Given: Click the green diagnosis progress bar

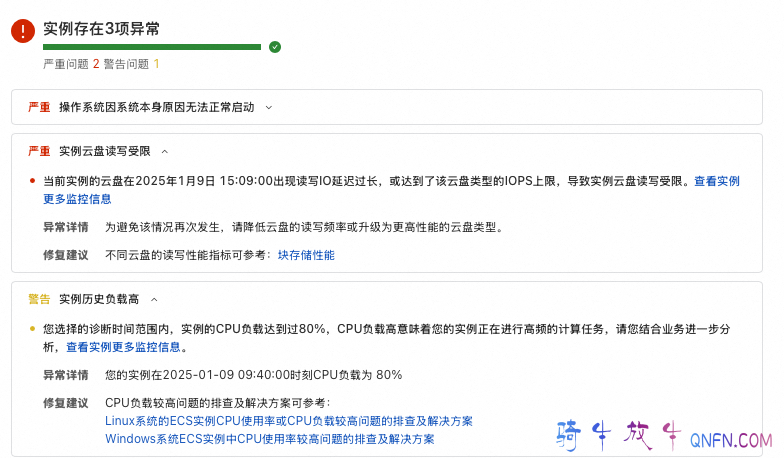Looking at the screenshot, I should 152,46.
